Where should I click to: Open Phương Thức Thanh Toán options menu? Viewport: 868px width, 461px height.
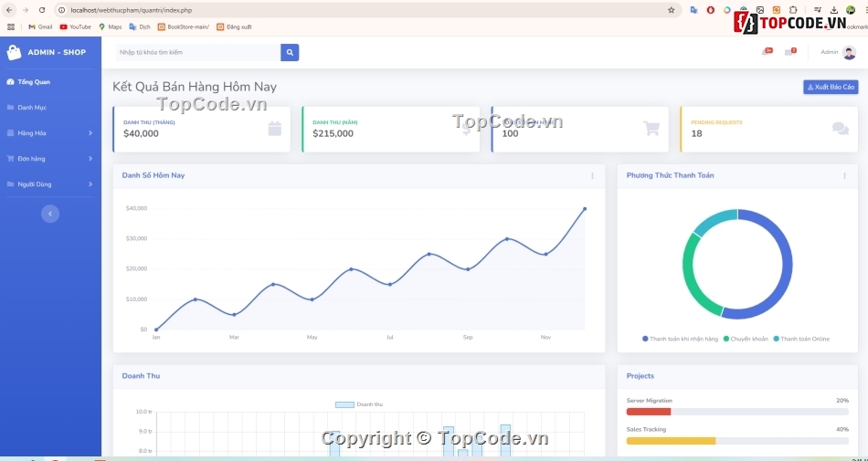pos(845,176)
